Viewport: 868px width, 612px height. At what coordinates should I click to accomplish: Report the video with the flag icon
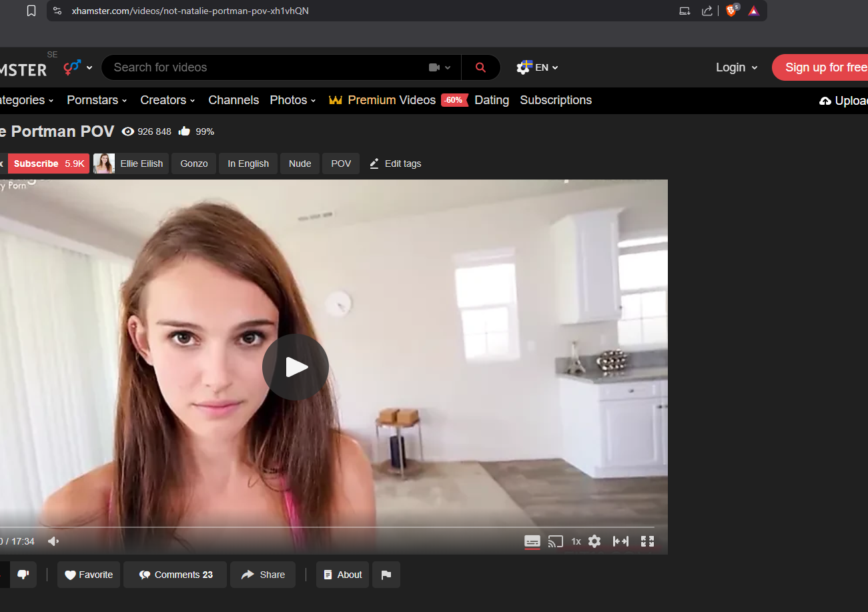[386, 575]
